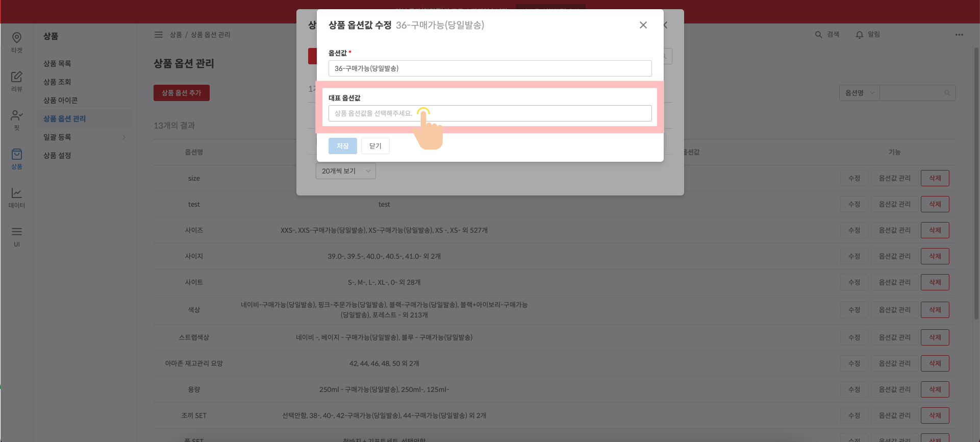Open the 옵션명 filter dropdown
The height and width of the screenshot is (442, 980).
[x=859, y=93]
